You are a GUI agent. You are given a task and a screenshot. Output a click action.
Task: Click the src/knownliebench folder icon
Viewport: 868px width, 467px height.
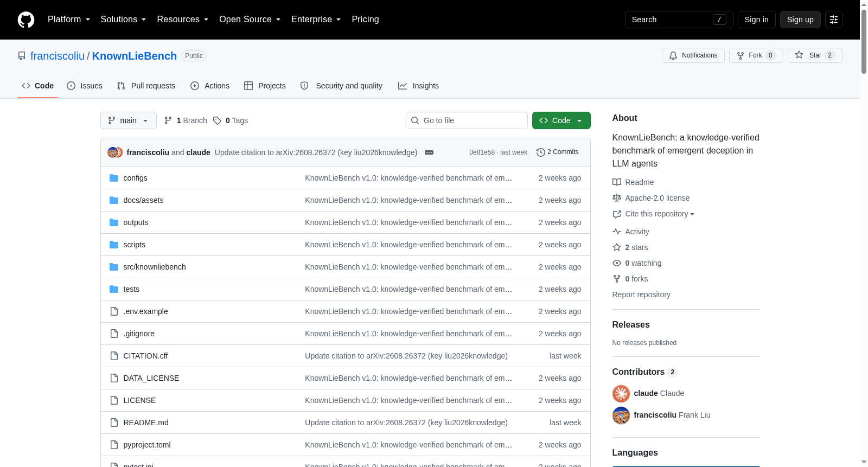click(x=114, y=267)
